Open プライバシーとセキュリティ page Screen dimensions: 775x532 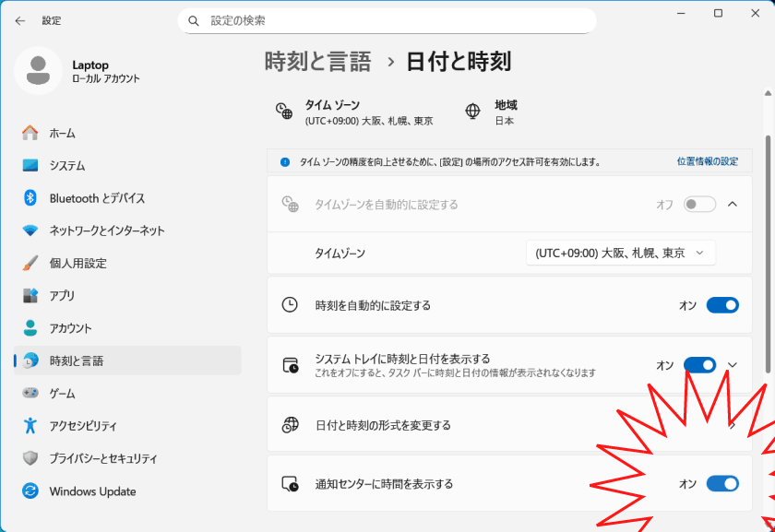coord(127,458)
